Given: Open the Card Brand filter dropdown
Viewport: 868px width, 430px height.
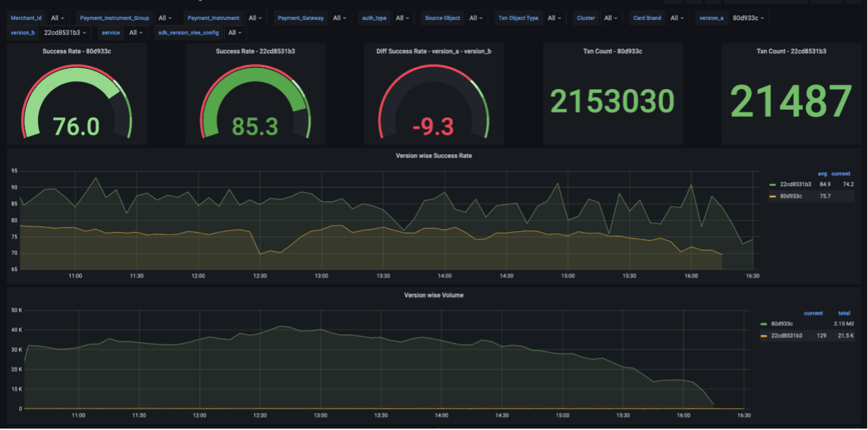Looking at the screenshot, I should [677, 18].
